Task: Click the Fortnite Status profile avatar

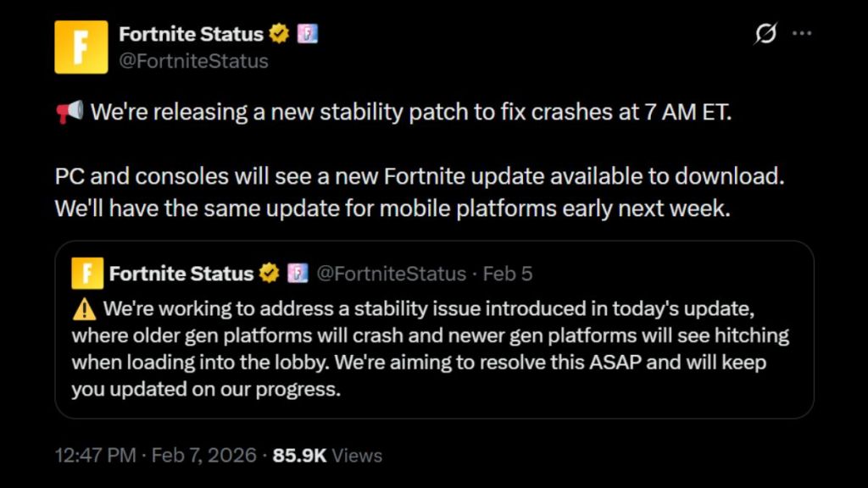Action: (x=81, y=44)
